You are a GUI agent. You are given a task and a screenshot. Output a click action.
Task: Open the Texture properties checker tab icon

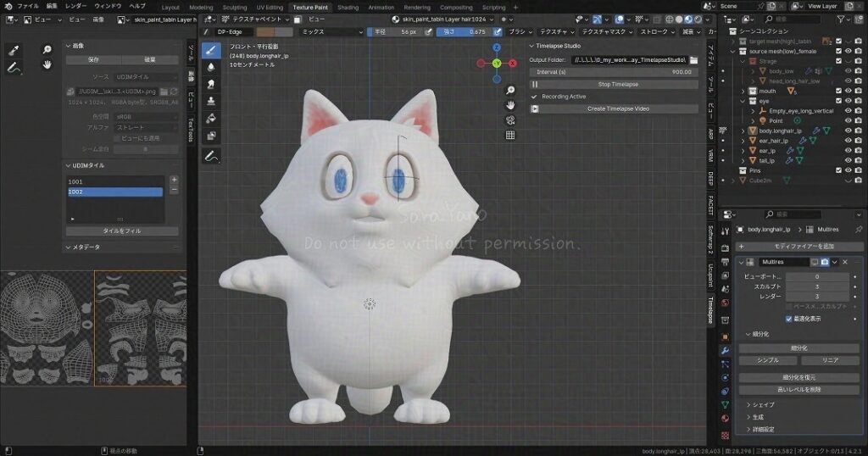point(726,436)
